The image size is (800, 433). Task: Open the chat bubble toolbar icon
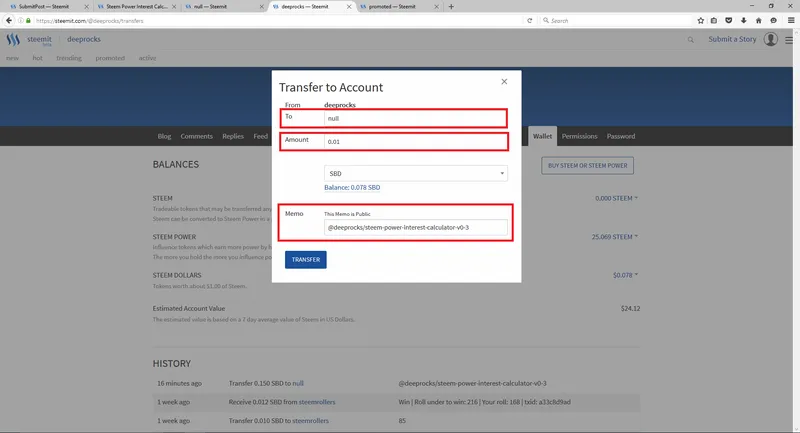click(773, 20)
